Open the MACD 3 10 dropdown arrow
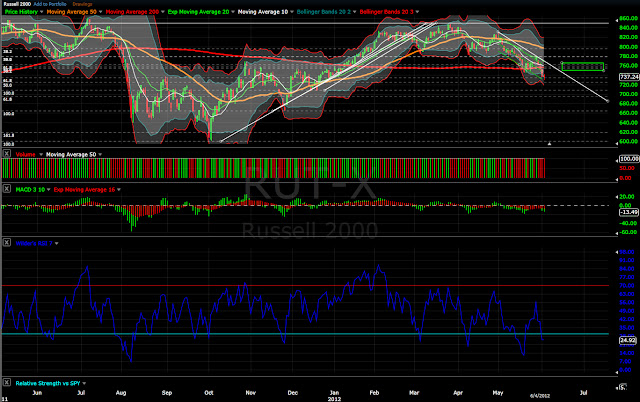This screenshot has width=640, height=402. point(49,190)
